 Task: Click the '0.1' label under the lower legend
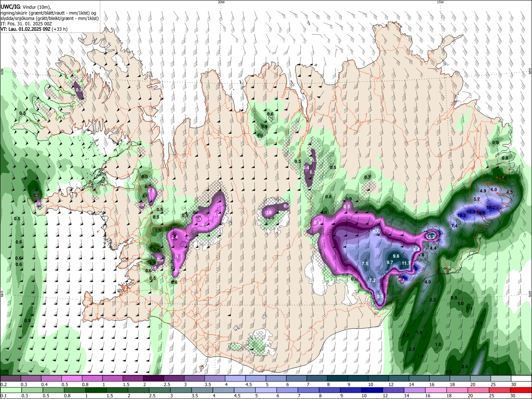(x=3, y=396)
